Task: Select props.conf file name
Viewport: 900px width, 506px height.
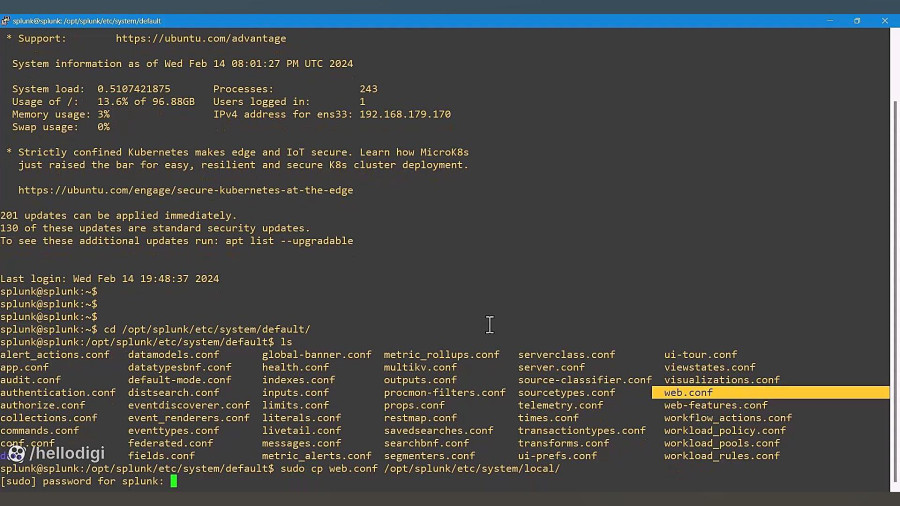Action: pos(414,405)
